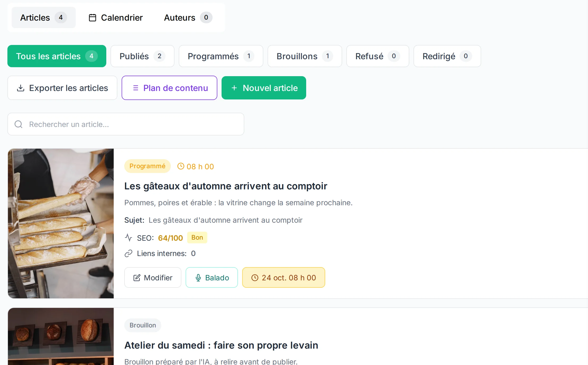This screenshot has height=365, width=588.
Task: Click the clock icon next to 08 h 00
Action: click(x=181, y=166)
